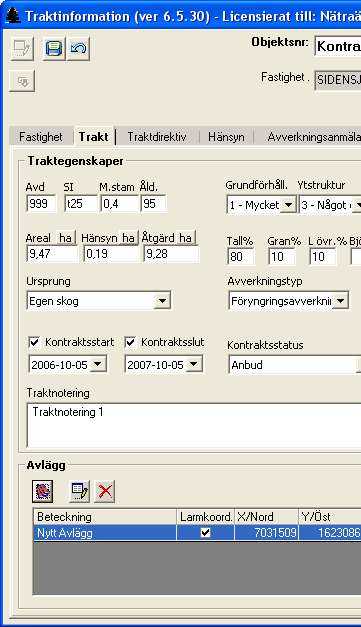Click the Areal field showing 9,47
The height and width of the screenshot is (627, 361).
coord(52,254)
